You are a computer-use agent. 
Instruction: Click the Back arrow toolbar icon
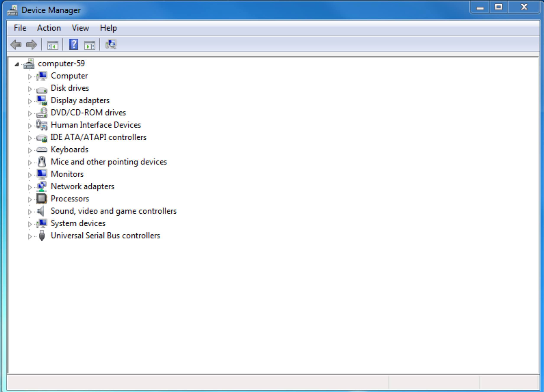(16, 45)
